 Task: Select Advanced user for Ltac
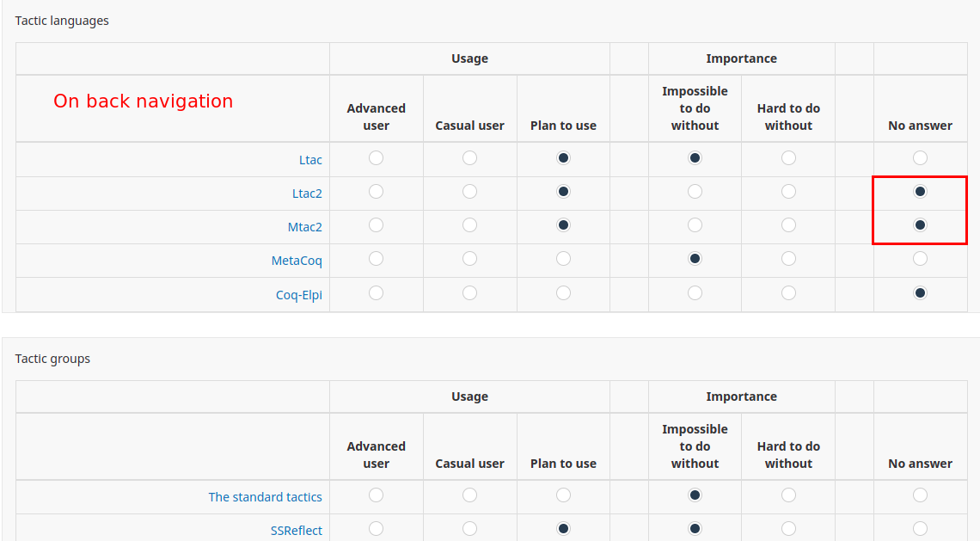[376, 158]
